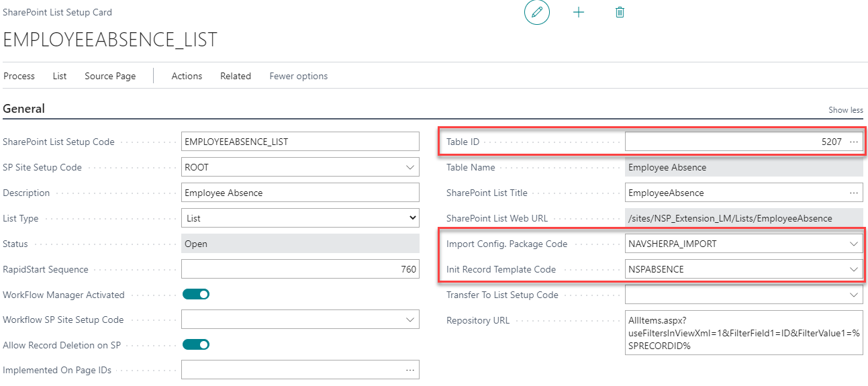Click the plus icon to create new record
The height and width of the screenshot is (386, 868).
pos(579,12)
